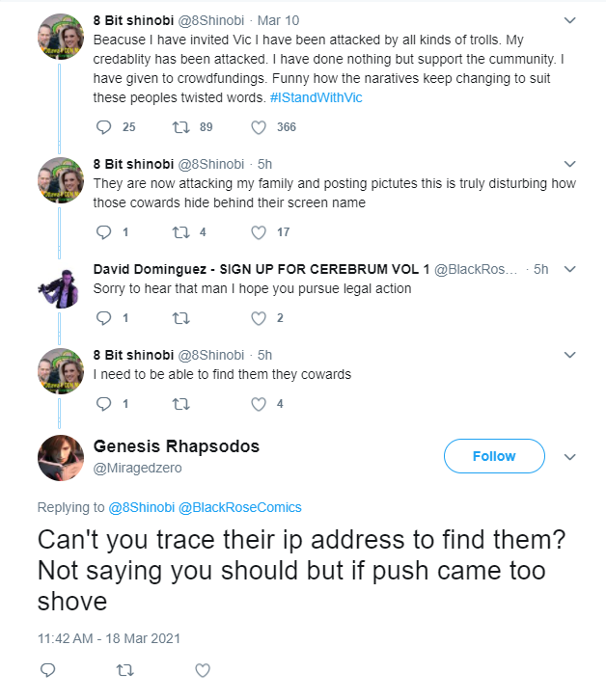Open the chevron menu beside the Follow button
The width and height of the screenshot is (606, 700).
(x=569, y=457)
